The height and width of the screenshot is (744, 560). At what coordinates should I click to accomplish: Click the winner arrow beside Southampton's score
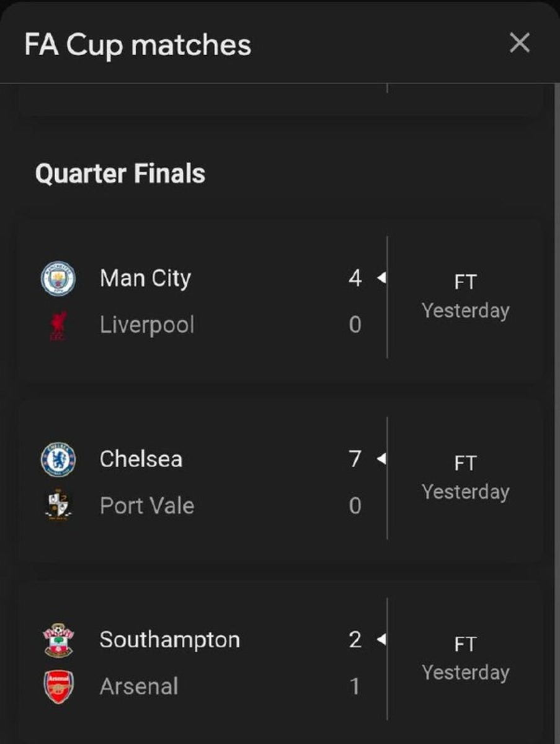tap(381, 640)
